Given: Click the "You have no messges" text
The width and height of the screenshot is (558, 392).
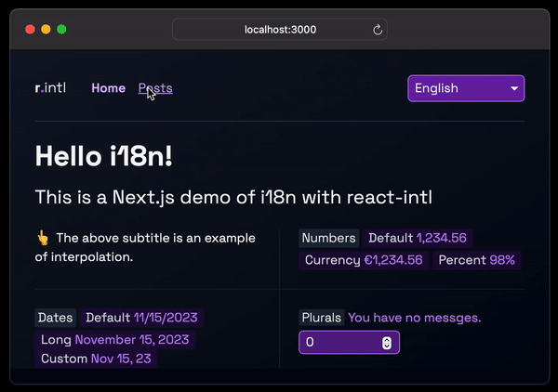Looking at the screenshot, I should [x=415, y=318].
